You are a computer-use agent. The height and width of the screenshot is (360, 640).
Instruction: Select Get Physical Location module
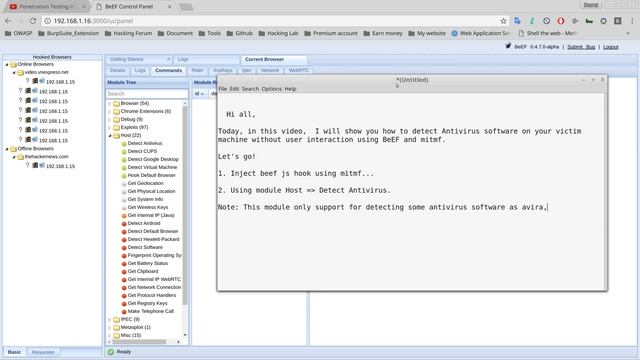tap(151, 191)
